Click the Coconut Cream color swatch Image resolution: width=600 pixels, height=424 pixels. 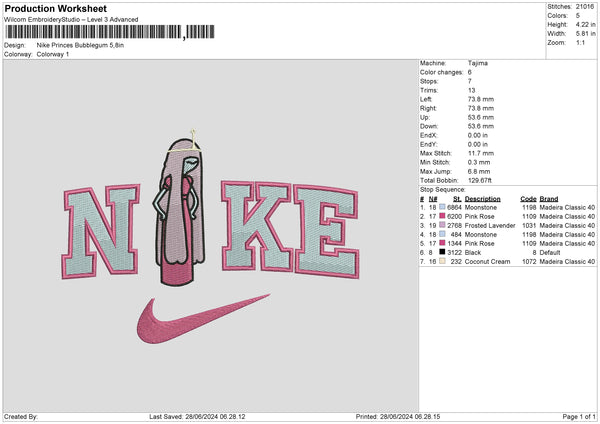pyautogui.click(x=442, y=261)
